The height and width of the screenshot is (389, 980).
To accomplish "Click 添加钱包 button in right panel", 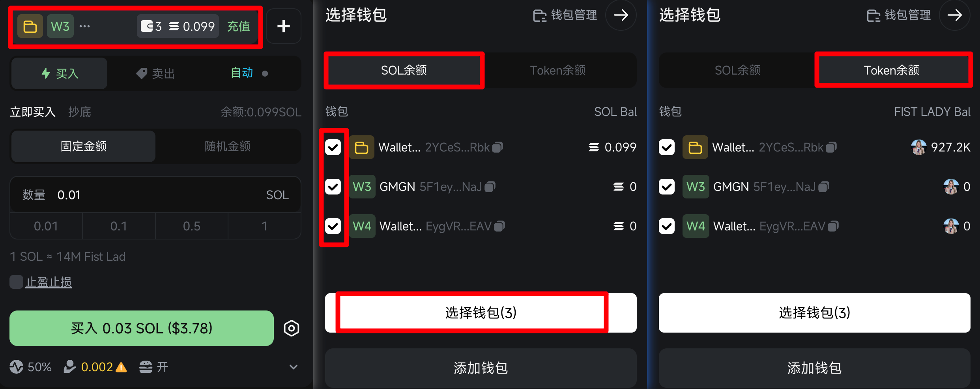I will [x=815, y=368].
